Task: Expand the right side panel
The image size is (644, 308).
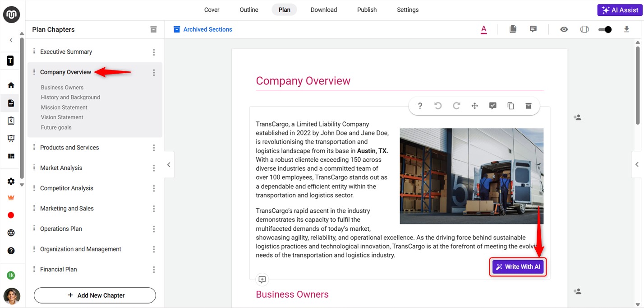Action: pos(637,164)
